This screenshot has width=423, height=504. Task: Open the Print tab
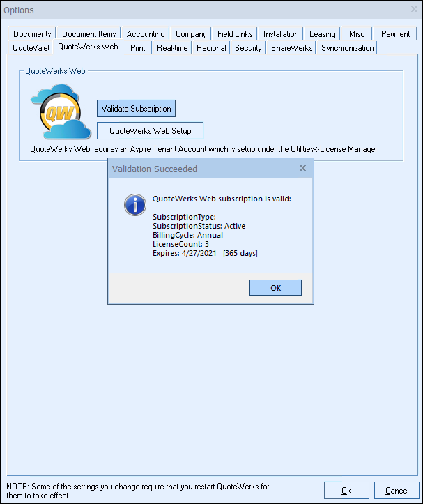pyautogui.click(x=137, y=47)
